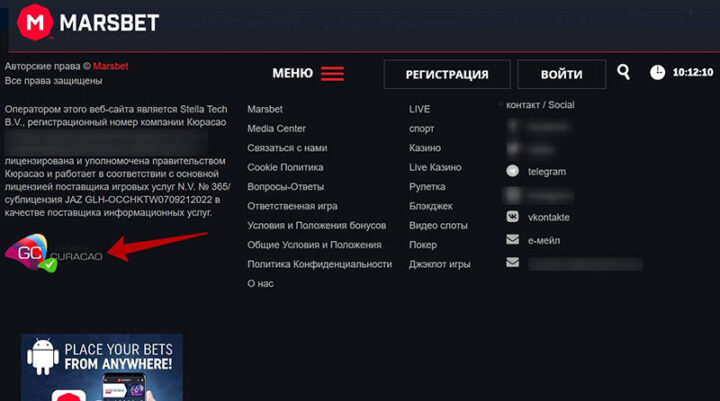The height and width of the screenshot is (401, 720).
Task: Open Джекпот игры link
Action: point(439,264)
